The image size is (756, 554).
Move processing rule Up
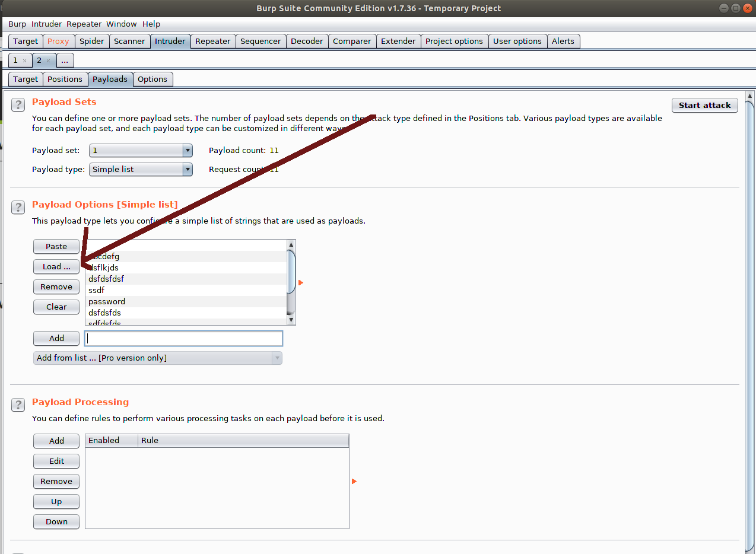coord(56,501)
